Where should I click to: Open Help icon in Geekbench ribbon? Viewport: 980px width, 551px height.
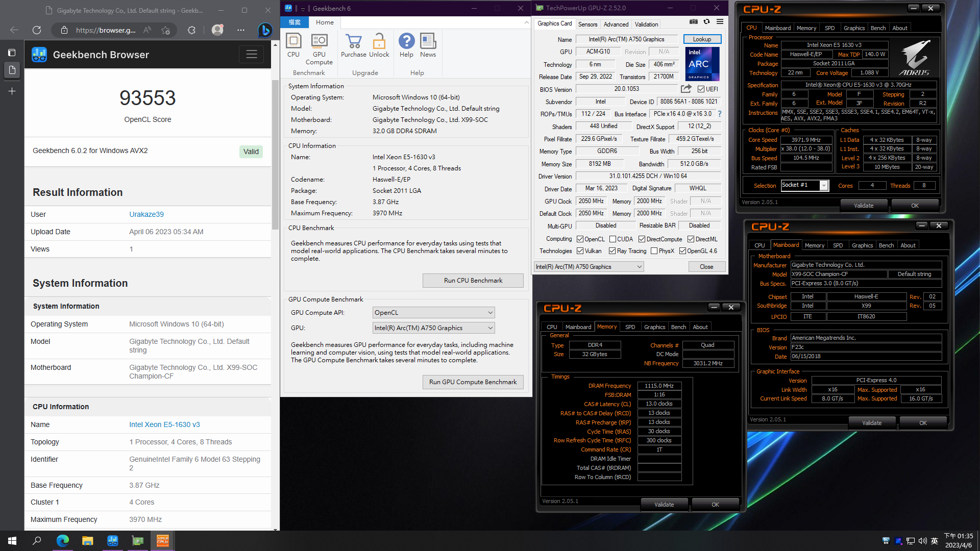pyautogui.click(x=406, y=45)
